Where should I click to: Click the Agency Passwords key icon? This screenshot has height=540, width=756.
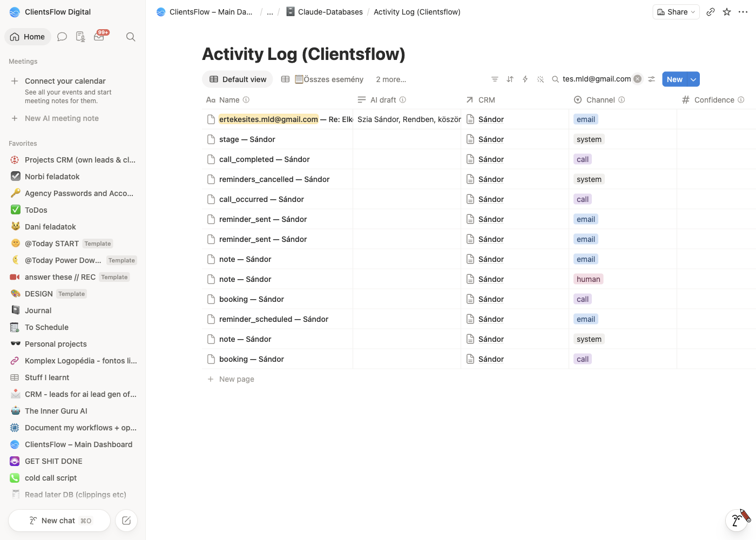16,193
